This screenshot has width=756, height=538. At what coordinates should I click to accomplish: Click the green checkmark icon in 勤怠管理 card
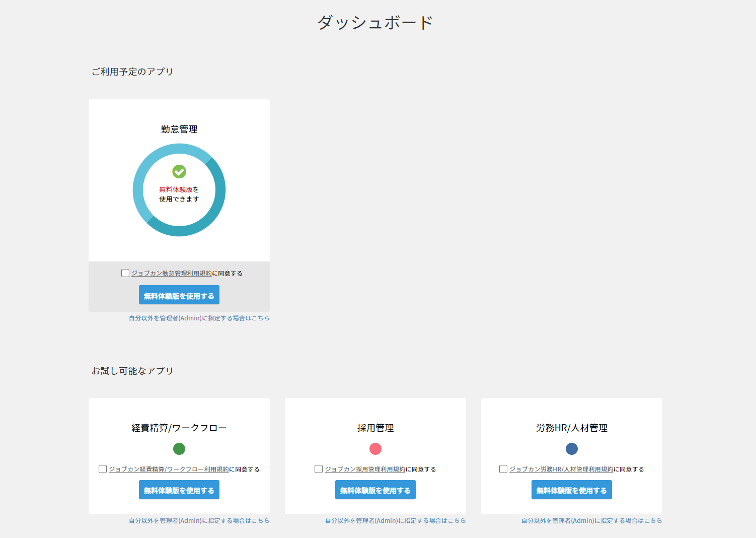click(179, 172)
